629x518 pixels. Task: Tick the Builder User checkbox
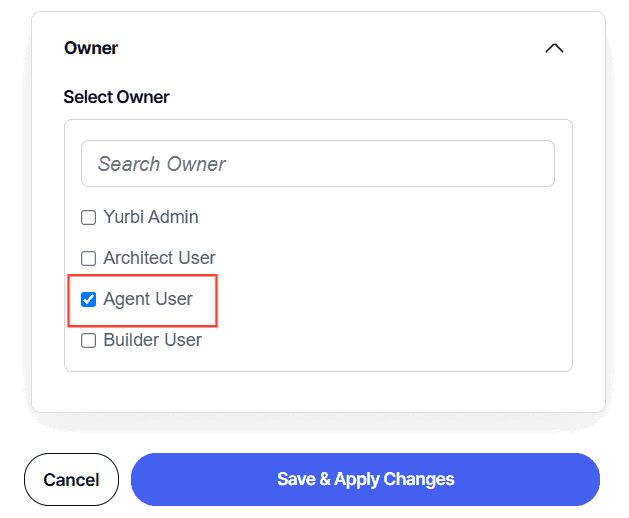[x=89, y=340]
